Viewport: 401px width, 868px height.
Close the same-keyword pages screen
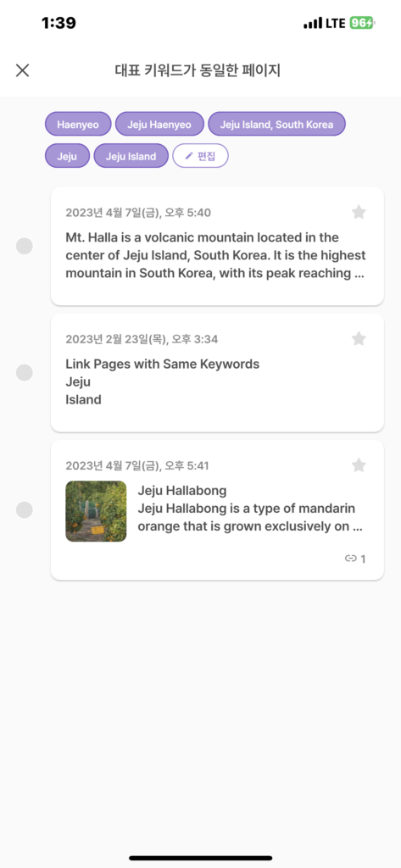[22, 70]
